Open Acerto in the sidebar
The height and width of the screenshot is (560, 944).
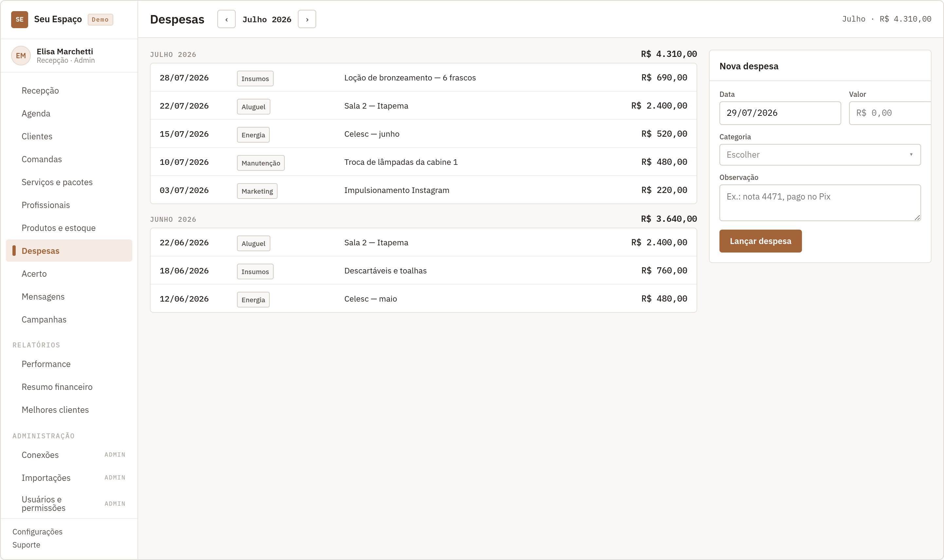tap(69, 273)
